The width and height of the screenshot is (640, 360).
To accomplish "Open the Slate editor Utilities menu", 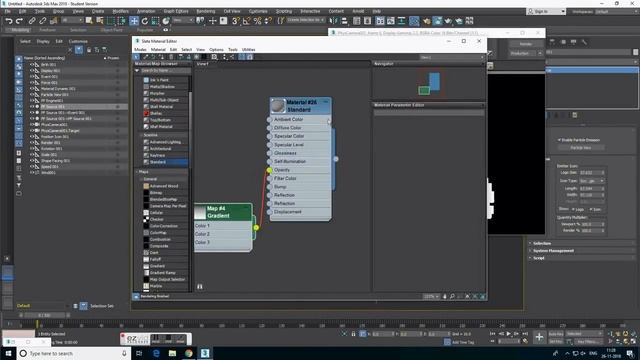I will pos(248,49).
